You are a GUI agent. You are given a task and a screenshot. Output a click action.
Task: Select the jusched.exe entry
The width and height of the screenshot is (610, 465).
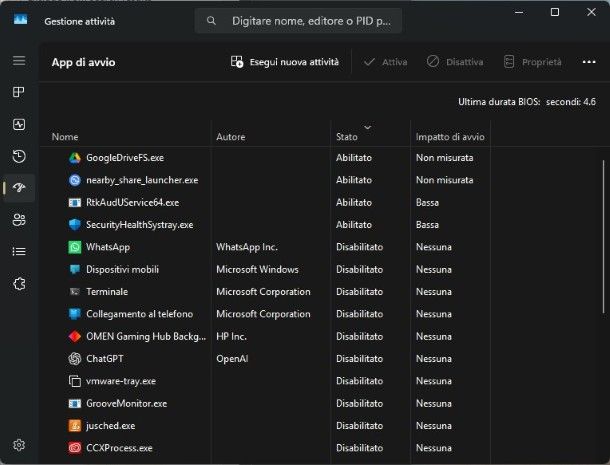(x=110, y=426)
